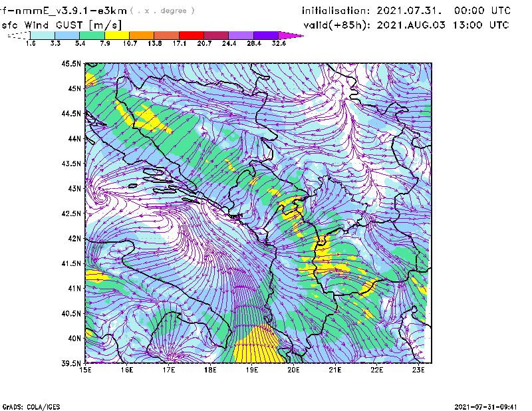This screenshot has height=411, width=532.
Task: Click the '39.5N' latitude label
Action: point(71,364)
